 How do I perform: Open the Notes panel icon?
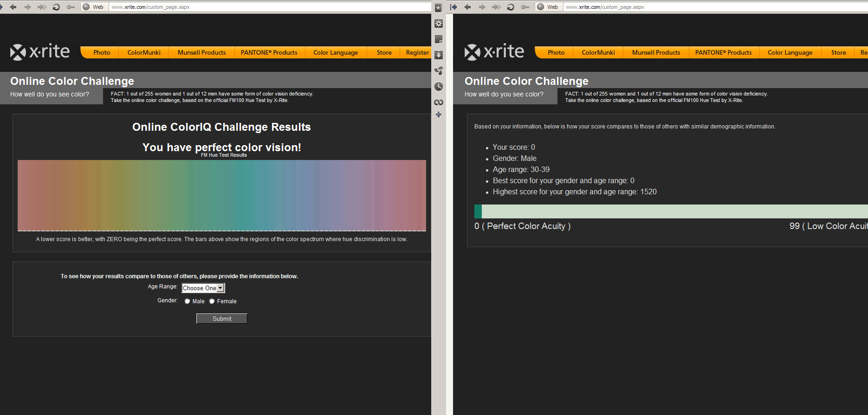point(438,39)
